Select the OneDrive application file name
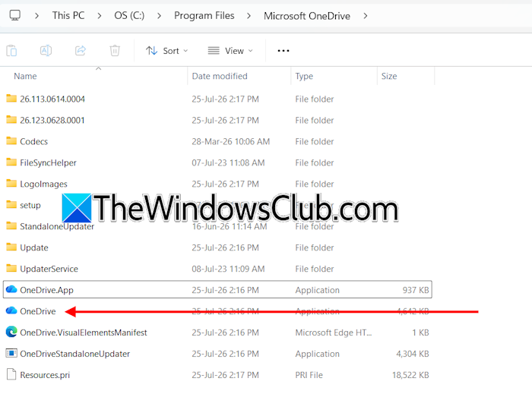The width and height of the screenshot is (532, 397). [38, 311]
